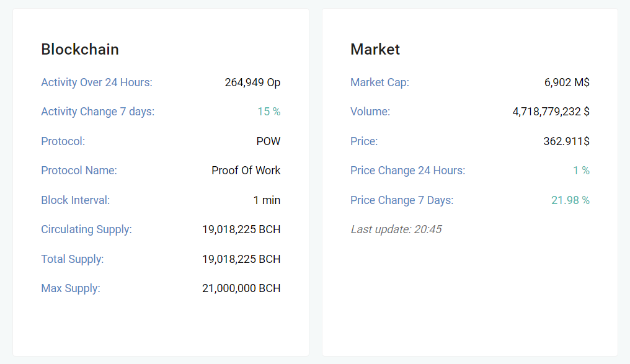Click the Last update: 20:45 text
The height and width of the screenshot is (364, 630).
(396, 229)
